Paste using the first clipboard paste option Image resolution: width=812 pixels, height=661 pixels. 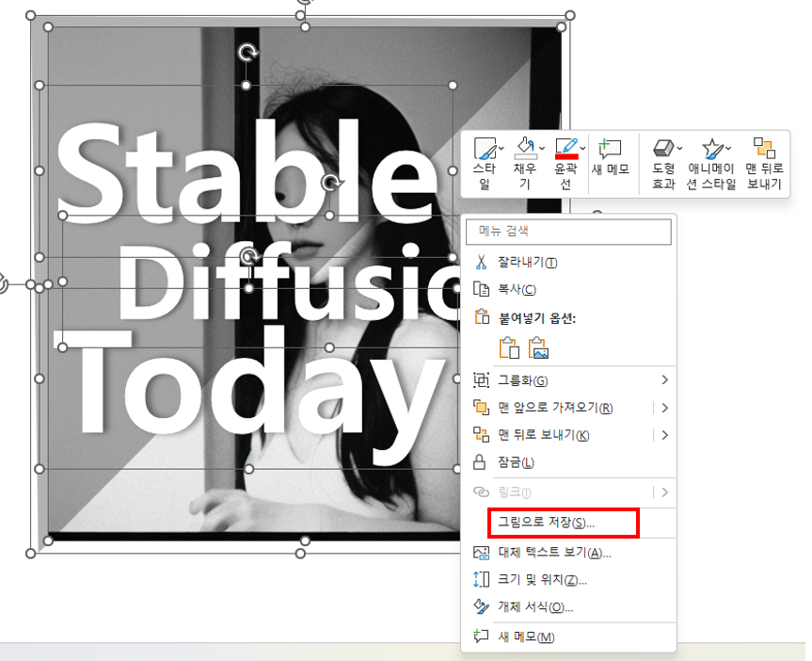point(509,347)
